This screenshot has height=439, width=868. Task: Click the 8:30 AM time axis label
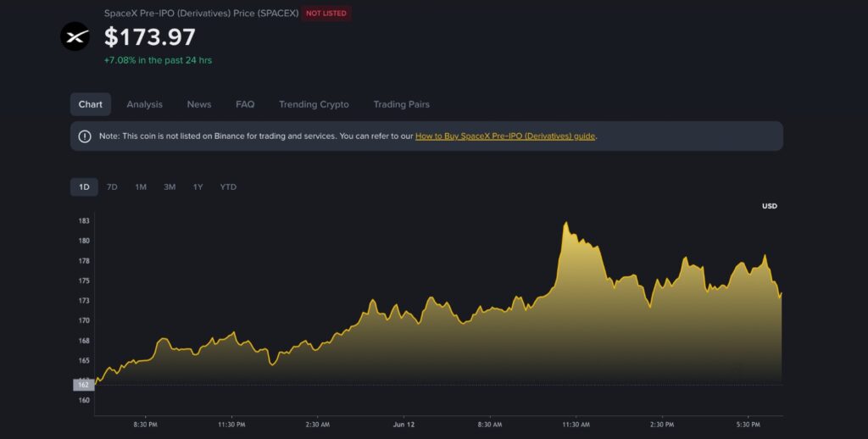(x=490, y=425)
